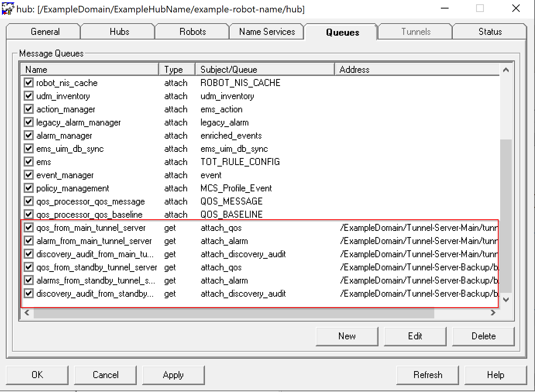Disable the ems queue checkbox
The height and width of the screenshot is (392, 535).
pyautogui.click(x=29, y=161)
